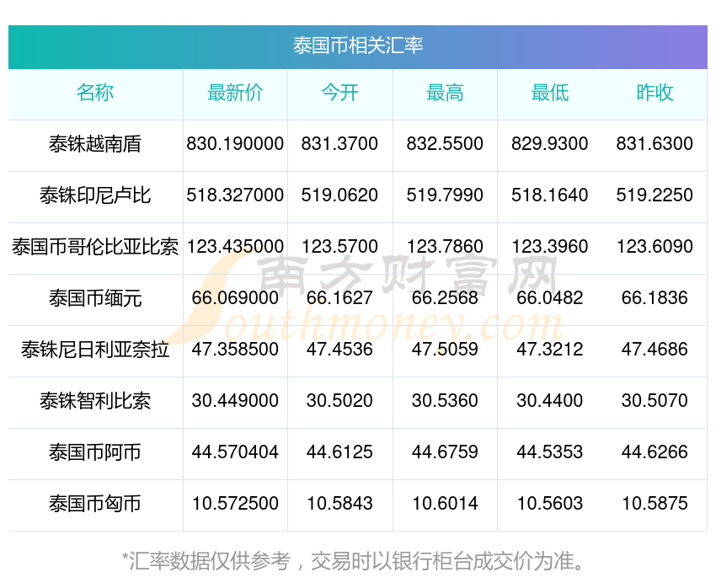Viewport: 716px width, 588px height.
Task: Click latest price 47.358500
Action: pyautogui.click(x=235, y=350)
